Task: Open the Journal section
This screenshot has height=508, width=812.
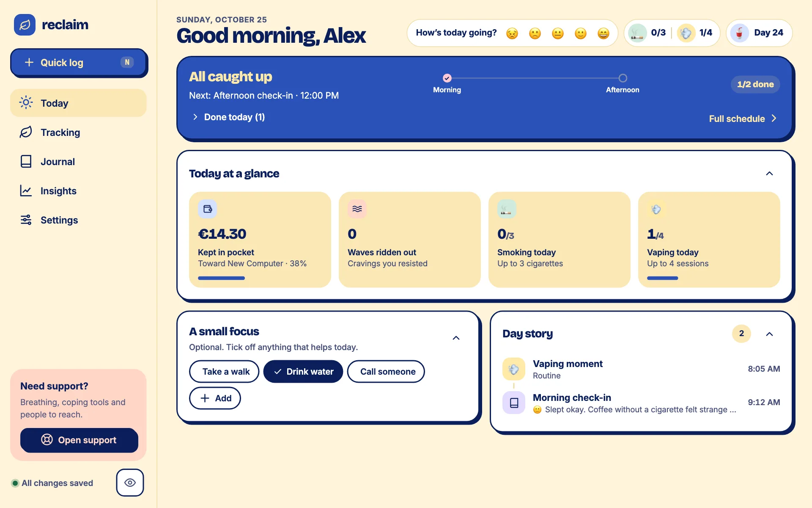Action: pyautogui.click(x=79, y=162)
